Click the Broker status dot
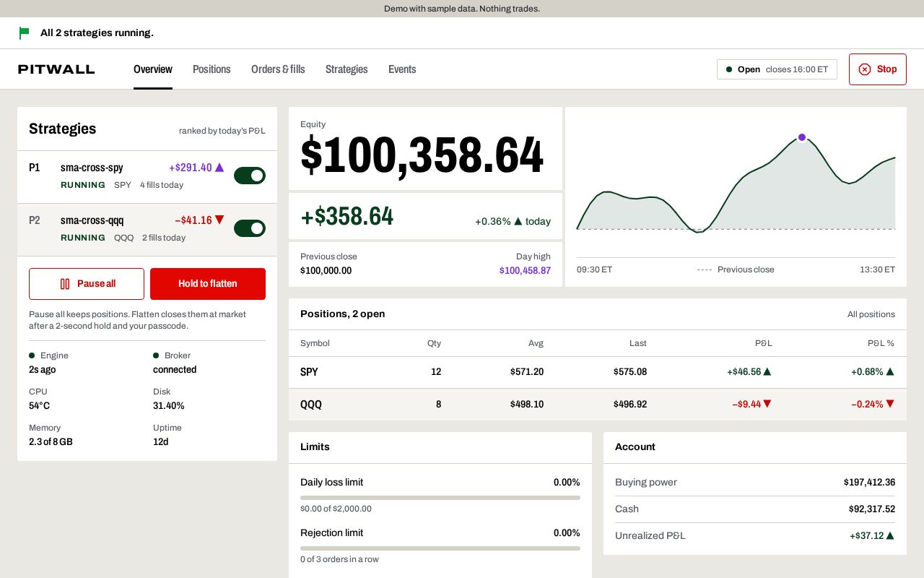This screenshot has width=924, height=578. click(x=156, y=355)
